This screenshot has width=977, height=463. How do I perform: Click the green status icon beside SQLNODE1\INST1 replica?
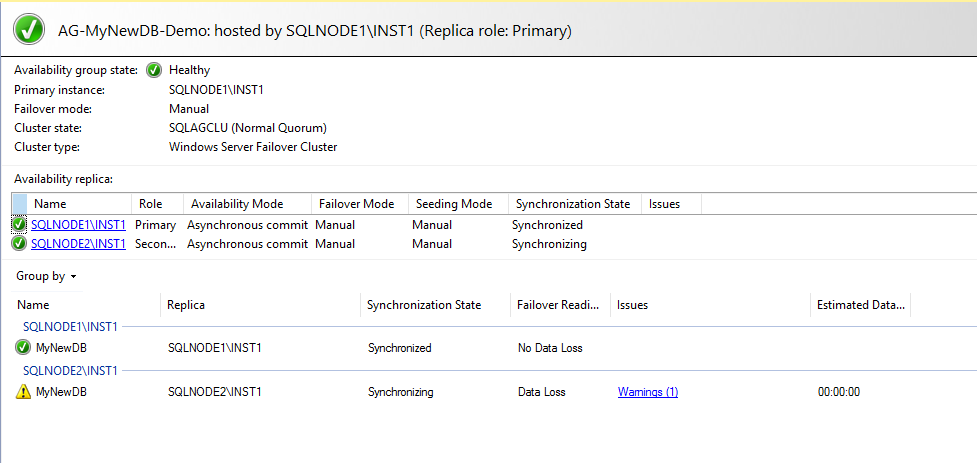19,225
